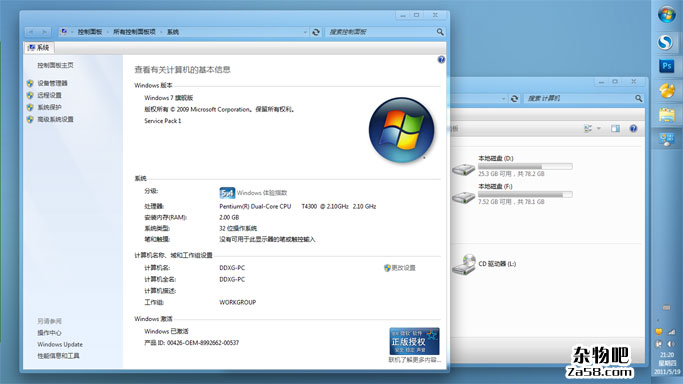Click the network signal tray icon
683x384 pixels.
(x=672, y=332)
